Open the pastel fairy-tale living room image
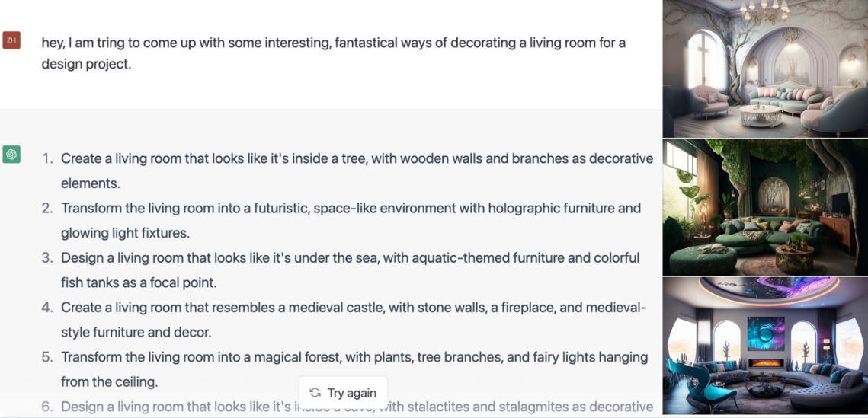 [x=764, y=69]
